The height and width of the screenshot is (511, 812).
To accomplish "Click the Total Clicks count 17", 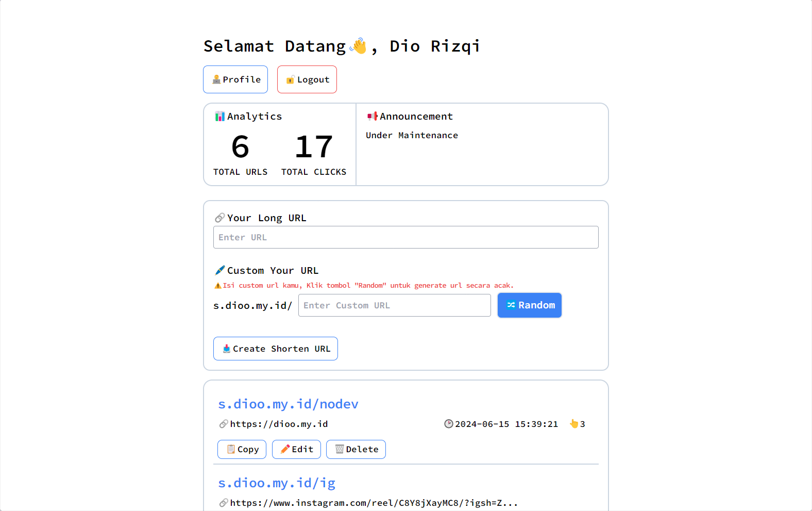I will (x=314, y=147).
